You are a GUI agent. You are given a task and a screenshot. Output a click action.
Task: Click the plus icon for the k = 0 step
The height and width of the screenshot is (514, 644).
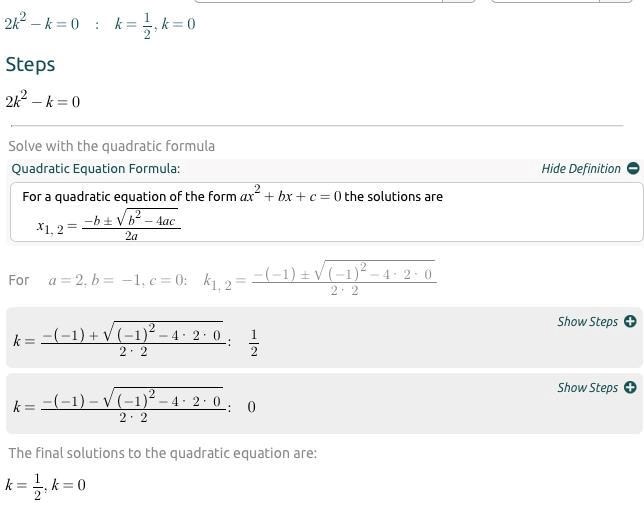pos(630,388)
